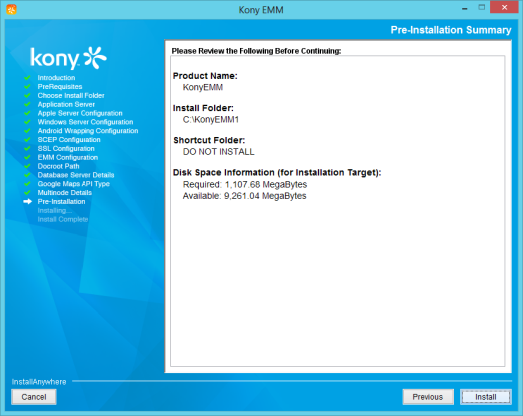
Task: Go back with the Previous button
Action: (x=428, y=397)
